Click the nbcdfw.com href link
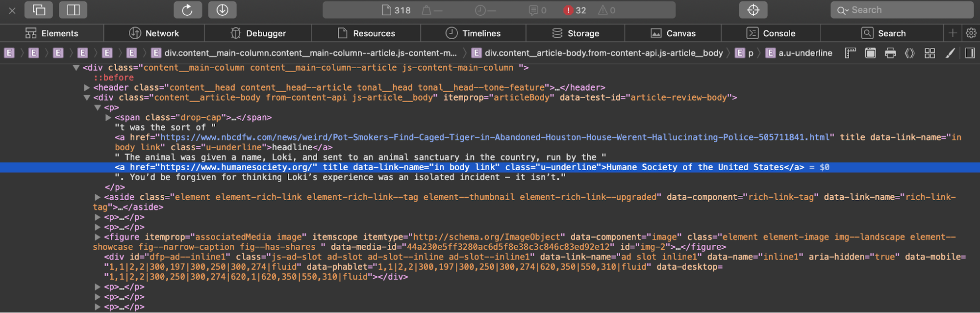Image resolution: width=980 pixels, height=313 pixels. point(495,137)
